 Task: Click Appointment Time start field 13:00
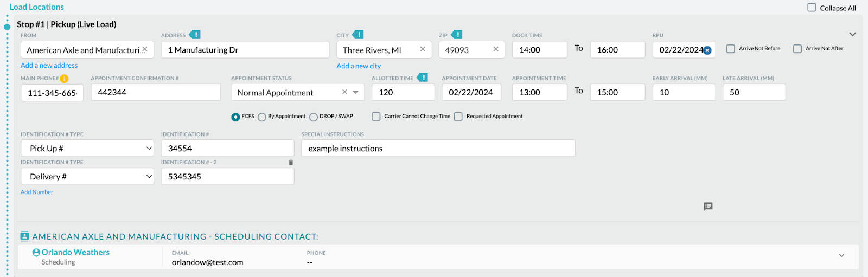[x=540, y=92]
